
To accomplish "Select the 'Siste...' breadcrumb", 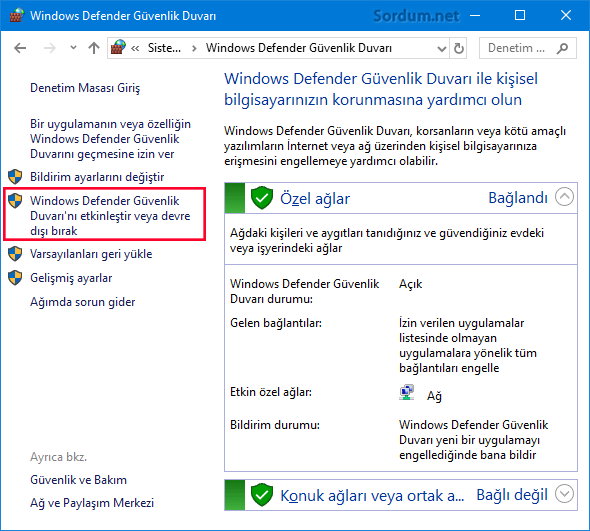I will pyautogui.click(x=164, y=48).
